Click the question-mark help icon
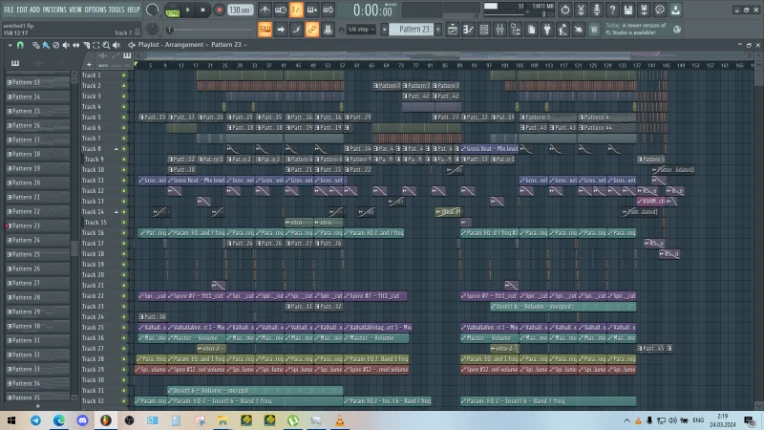Viewport: 764px width, 430px height. pyautogui.click(x=612, y=10)
